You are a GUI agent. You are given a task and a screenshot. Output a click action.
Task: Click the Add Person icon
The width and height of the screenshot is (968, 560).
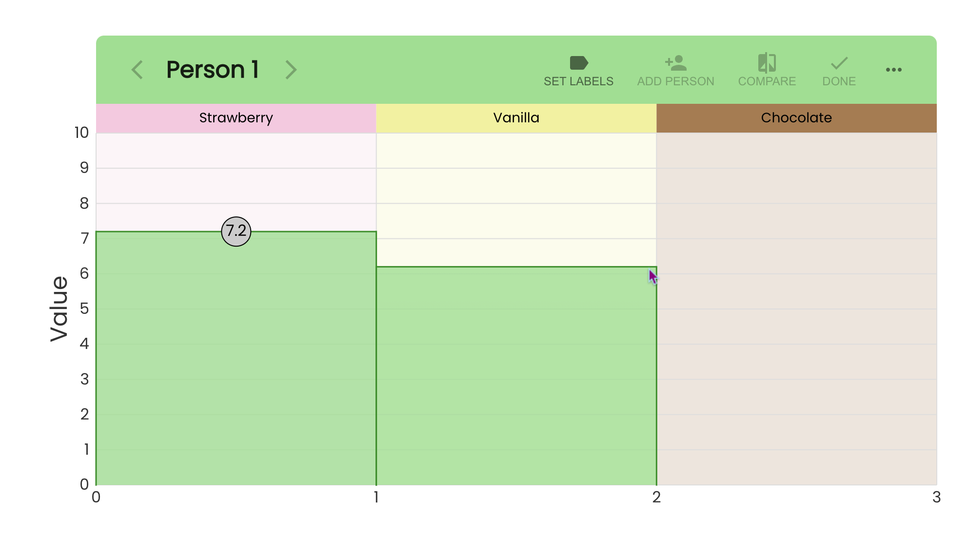676,63
